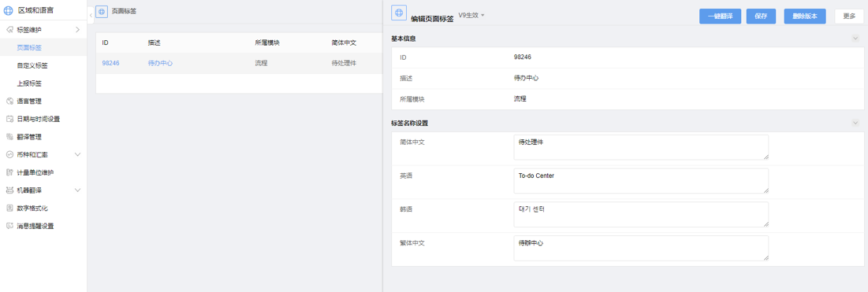868x292 pixels.
Task: Expand the 机器翻译 menu chevron
Action: (77, 190)
